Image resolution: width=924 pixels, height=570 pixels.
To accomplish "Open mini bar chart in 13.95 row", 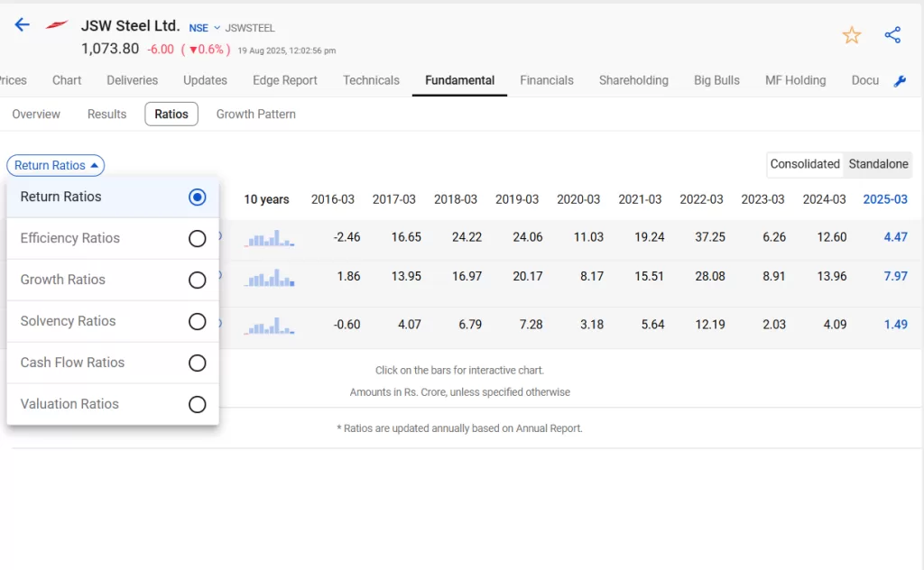I will point(270,278).
